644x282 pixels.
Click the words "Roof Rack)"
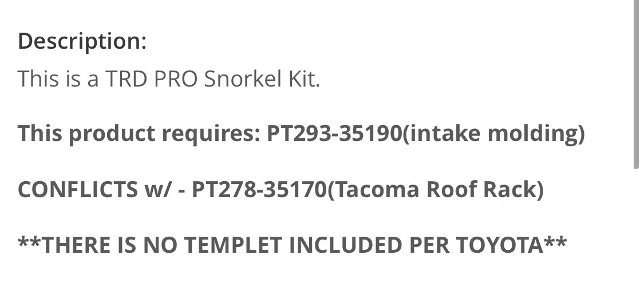coord(485,190)
